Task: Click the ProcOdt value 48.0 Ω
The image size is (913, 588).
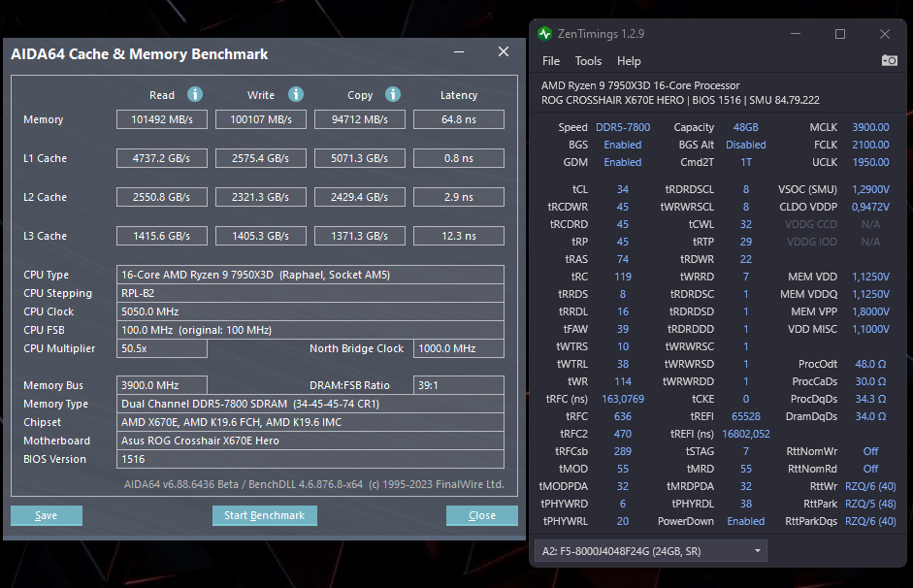Action: 870,364
